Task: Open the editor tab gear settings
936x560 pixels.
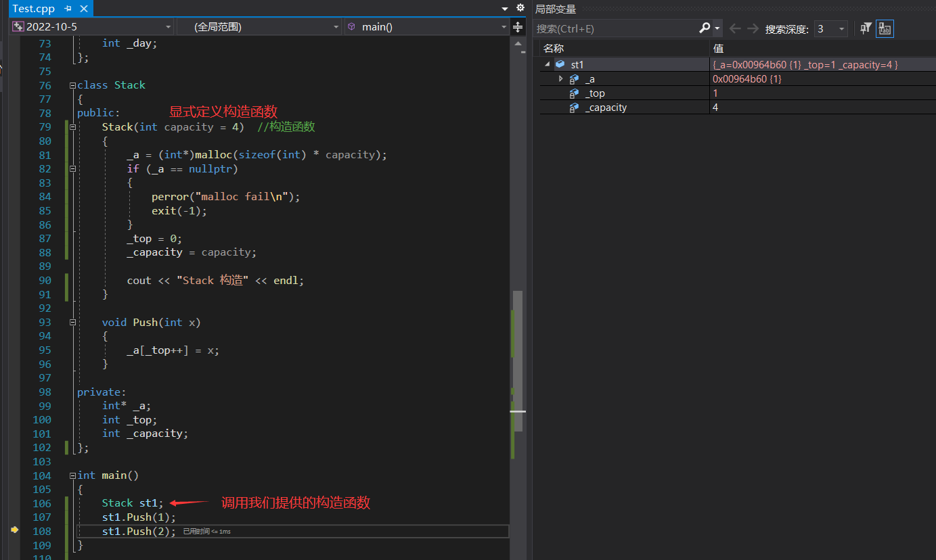Action: click(520, 8)
